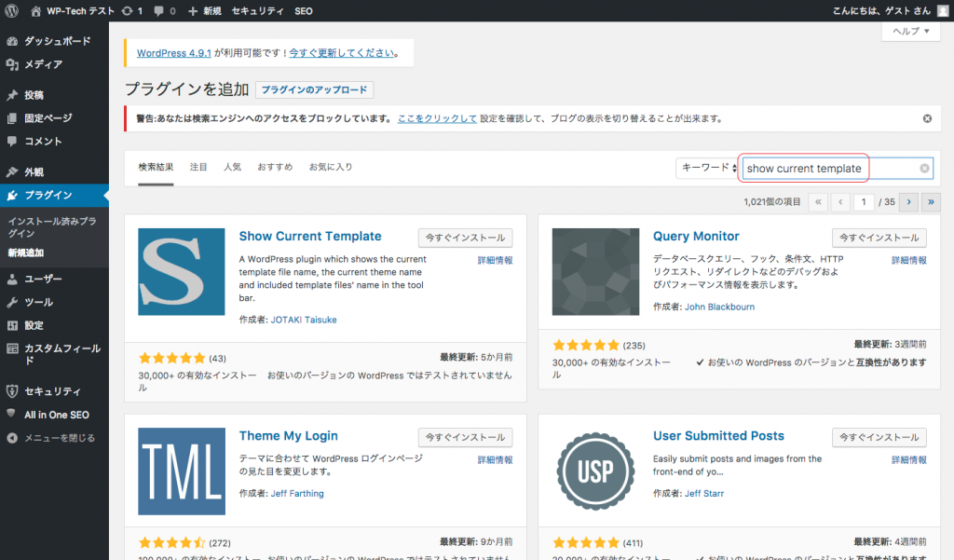Screen dimensions: 954x560
Task: Click the plus 新規 item in admin bar
Action: click(204, 11)
